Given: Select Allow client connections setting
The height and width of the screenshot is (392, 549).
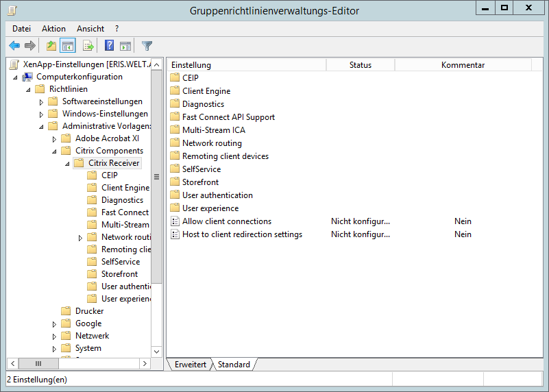Looking at the screenshot, I should (227, 221).
